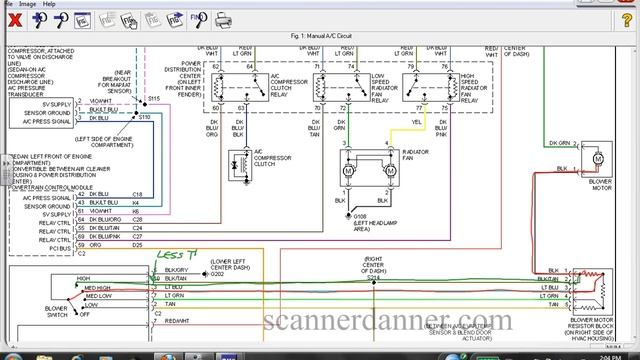640x360 pixels.
Task: Select the greyed previous figure icon
Action: [107, 20]
